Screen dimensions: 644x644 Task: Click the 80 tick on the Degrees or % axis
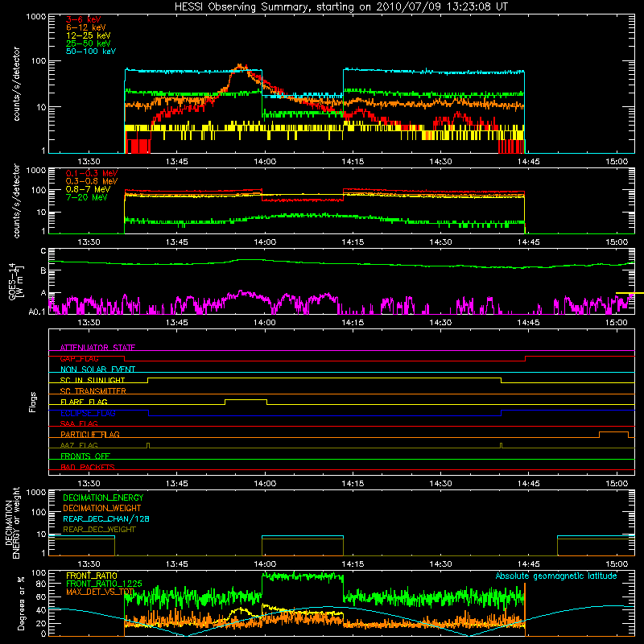41,584
